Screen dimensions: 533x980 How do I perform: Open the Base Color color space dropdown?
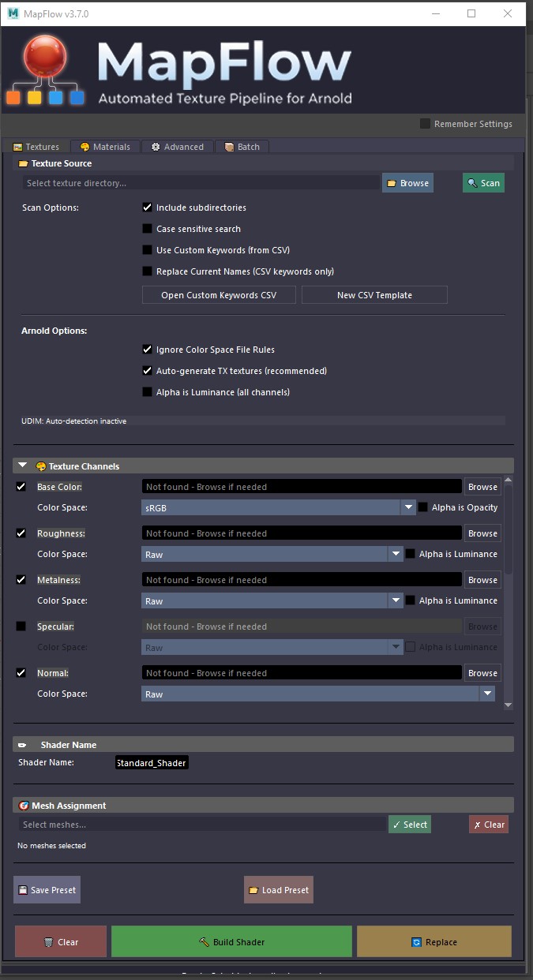pos(279,508)
